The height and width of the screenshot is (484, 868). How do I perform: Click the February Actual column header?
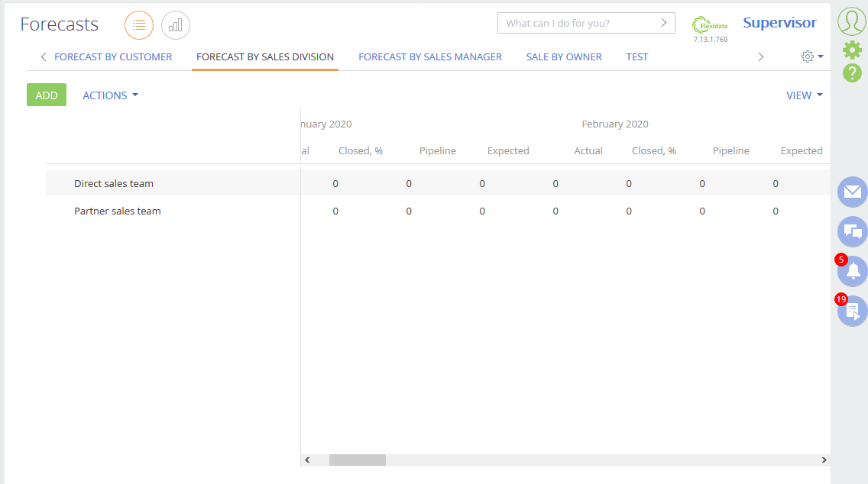(588, 150)
